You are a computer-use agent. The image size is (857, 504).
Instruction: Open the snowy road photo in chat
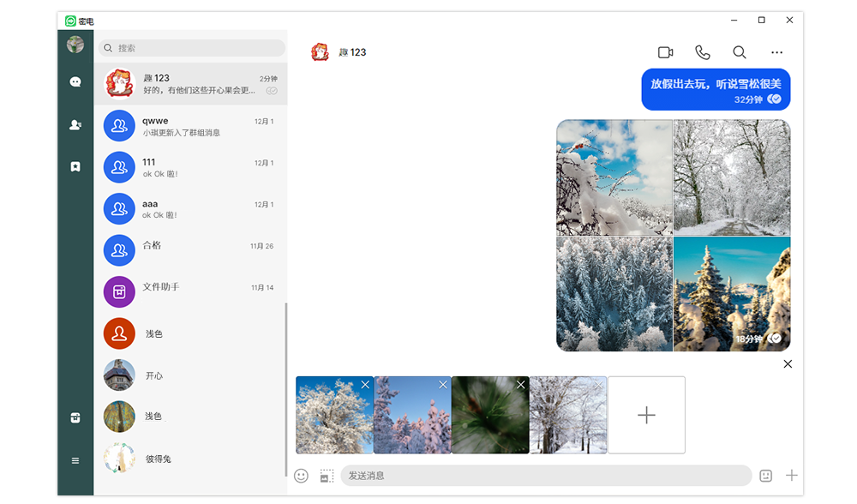pos(732,177)
